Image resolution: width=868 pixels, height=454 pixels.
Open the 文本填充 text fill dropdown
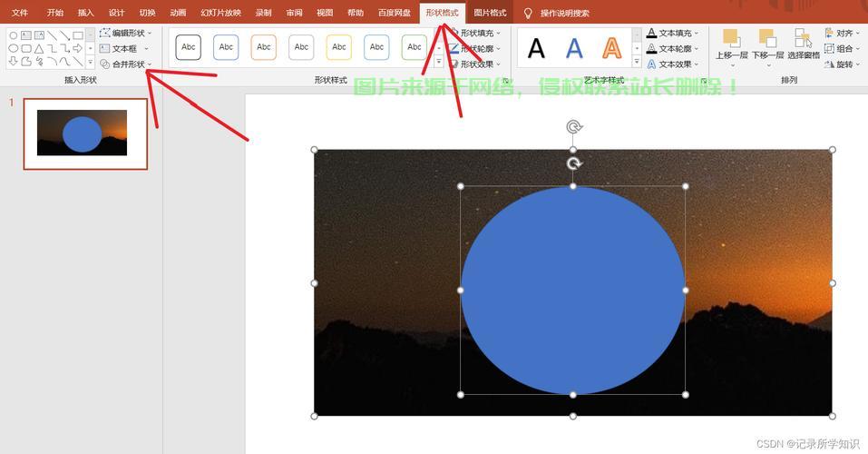click(673, 34)
